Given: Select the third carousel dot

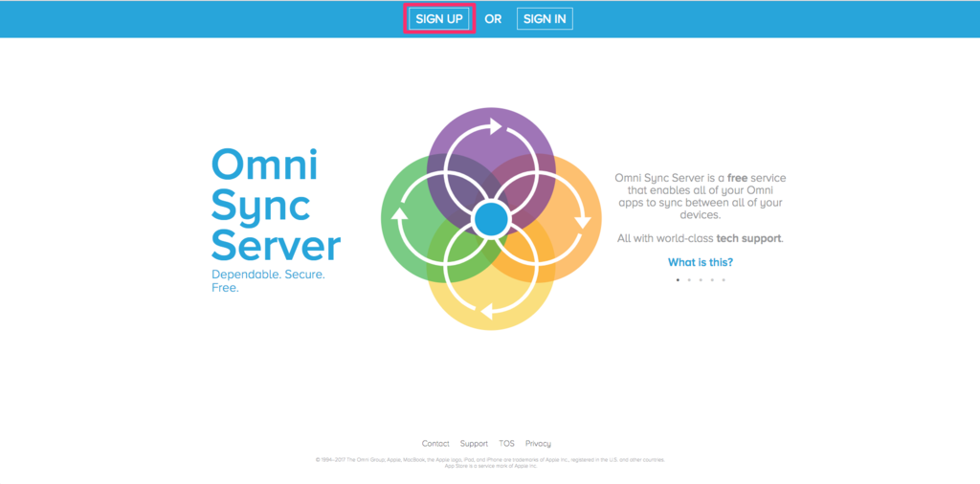Looking at the screenshot, I should (701, 280).
